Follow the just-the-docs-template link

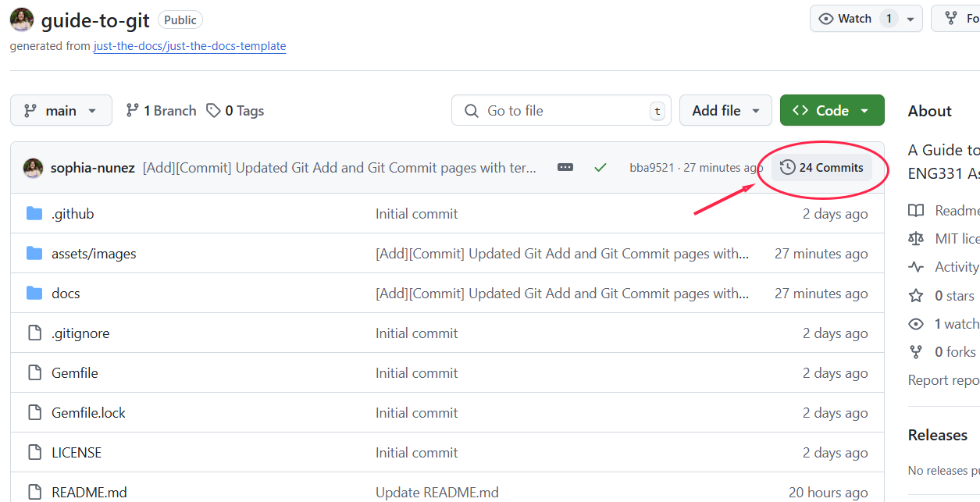(189, 46)
